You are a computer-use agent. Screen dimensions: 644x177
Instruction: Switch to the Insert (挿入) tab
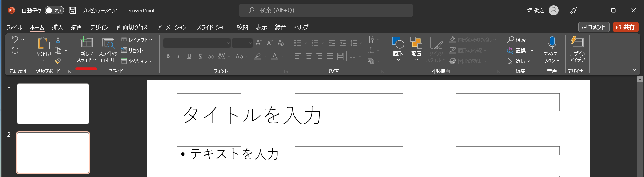[x=57, y=27]
